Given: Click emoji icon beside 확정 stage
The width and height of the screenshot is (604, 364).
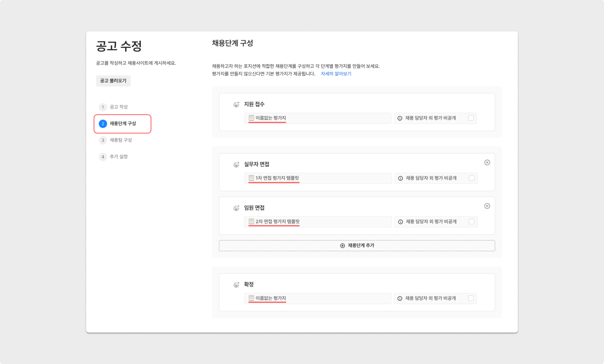Looking at the screenshot, I should point(236,285).
